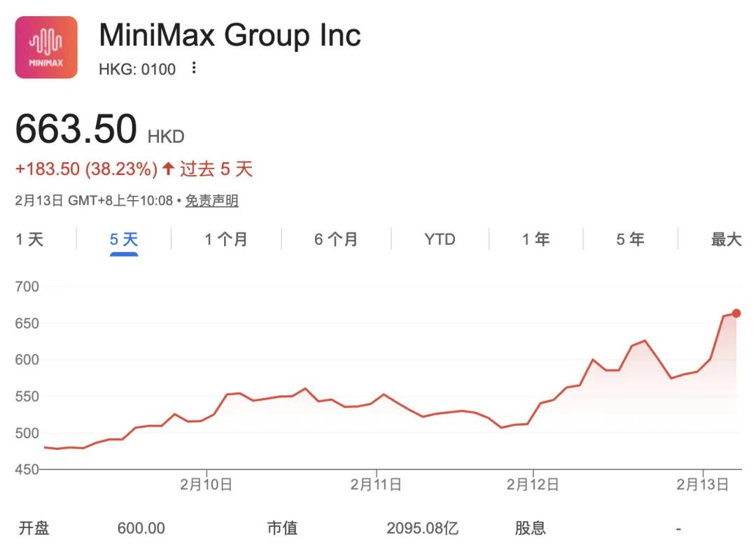Show the 1 年 price chart
Viewport: 756px width, 545px height.
tap(535, 239)
